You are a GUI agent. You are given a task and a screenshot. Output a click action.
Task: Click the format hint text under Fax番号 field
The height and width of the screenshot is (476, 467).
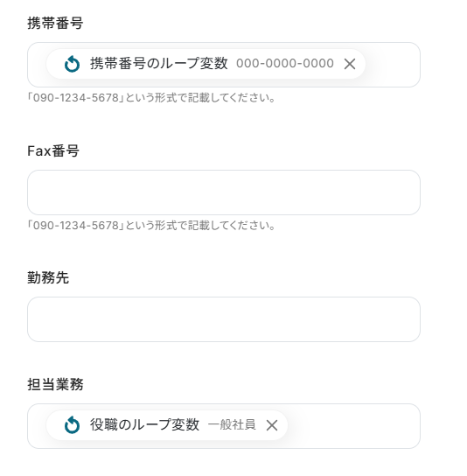(x=151, y=226)
